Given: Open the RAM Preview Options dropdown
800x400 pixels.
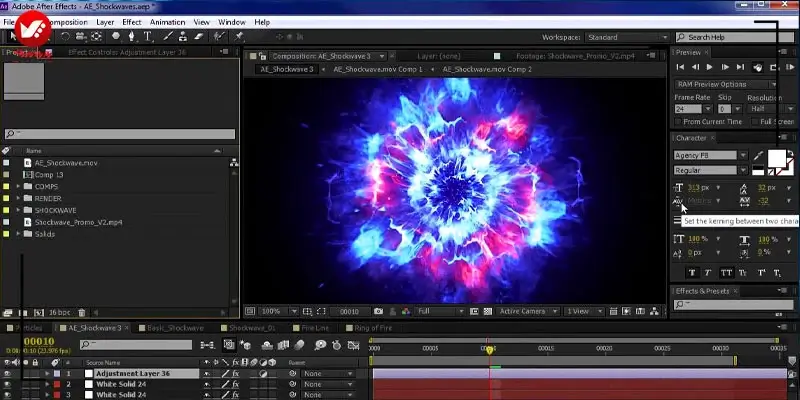Looking at the screenshot, I should [727, 84].
